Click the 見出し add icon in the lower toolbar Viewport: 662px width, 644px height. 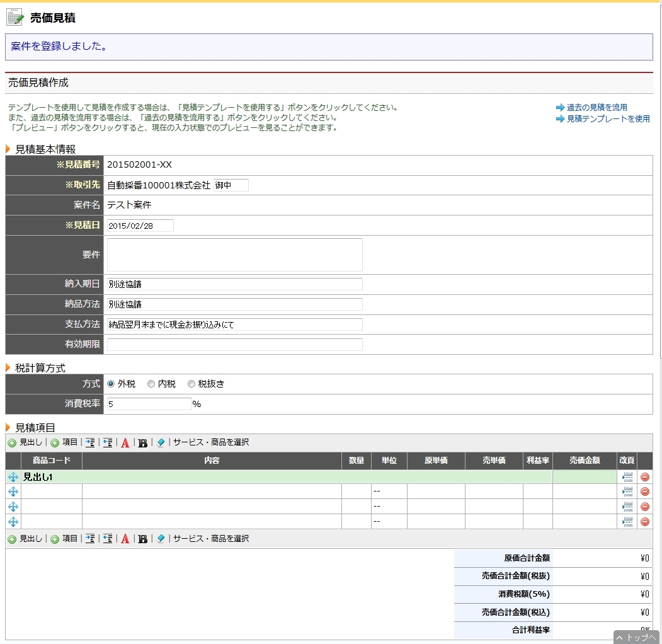(x=12, y=539)
